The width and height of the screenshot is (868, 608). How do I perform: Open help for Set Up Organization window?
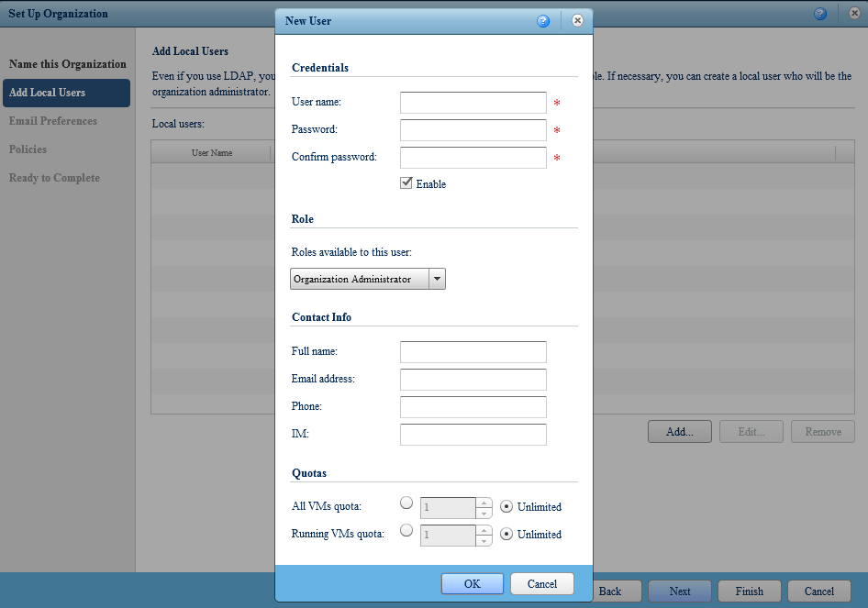(820, 13)
